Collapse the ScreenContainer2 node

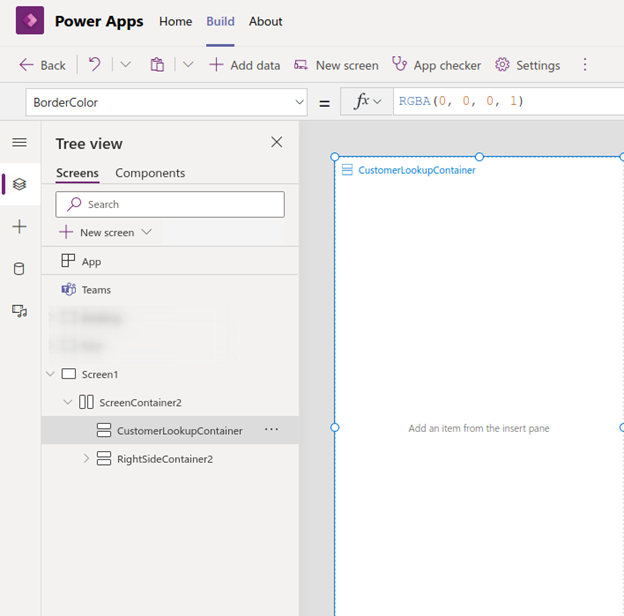68,402
